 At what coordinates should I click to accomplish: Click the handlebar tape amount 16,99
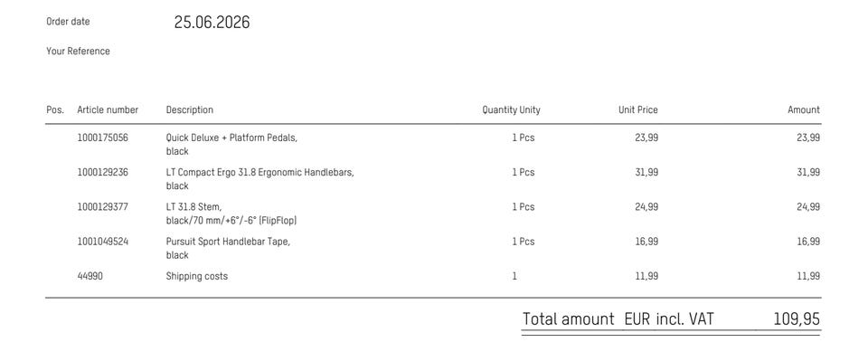(808, 242)
